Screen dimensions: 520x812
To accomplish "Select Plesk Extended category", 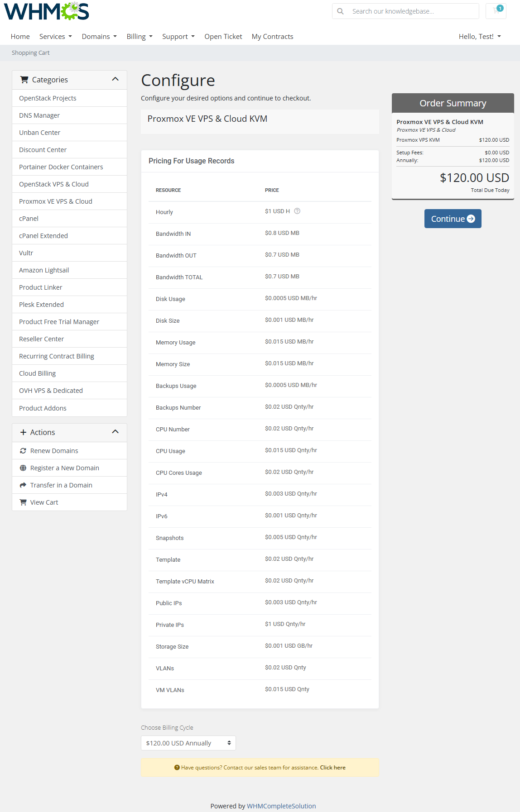I will click(69, 305).
